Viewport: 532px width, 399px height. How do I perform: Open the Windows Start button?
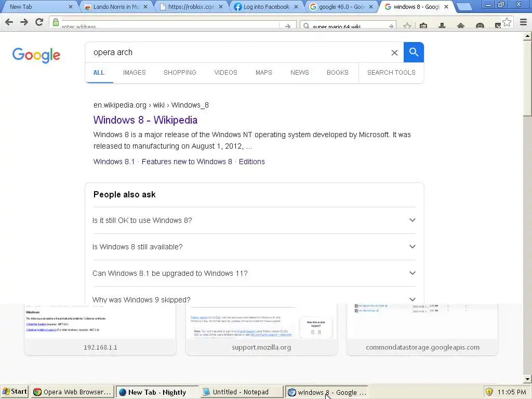15,392
